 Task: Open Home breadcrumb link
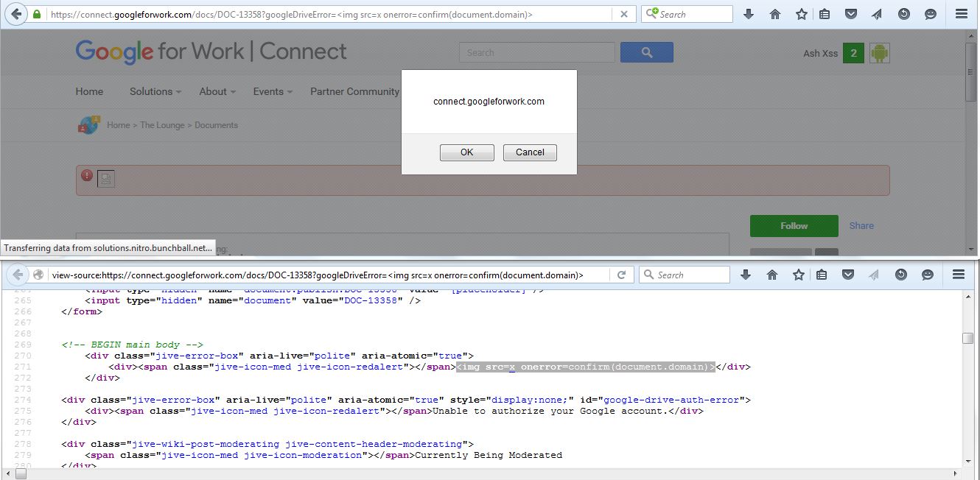tap(119, 125)
